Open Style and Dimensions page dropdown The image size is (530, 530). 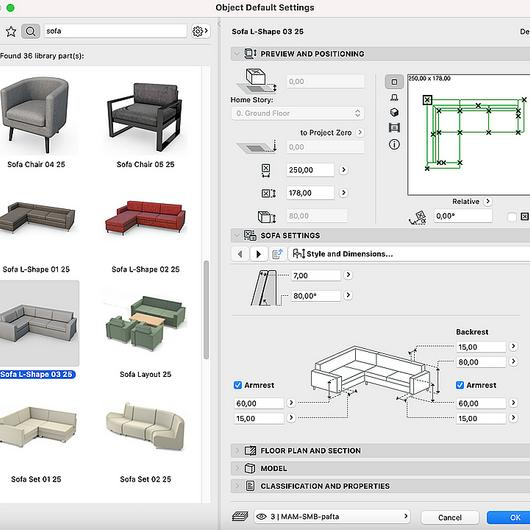[409, 254]
